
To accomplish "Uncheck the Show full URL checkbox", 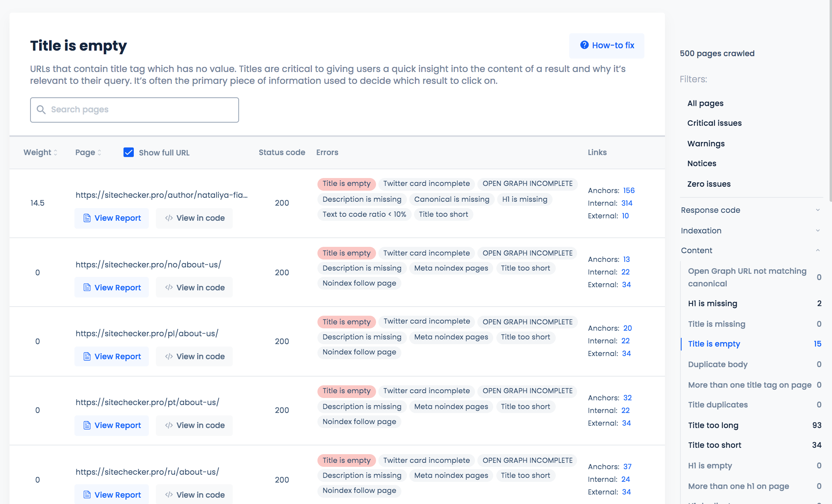I will tap(129, 152).
